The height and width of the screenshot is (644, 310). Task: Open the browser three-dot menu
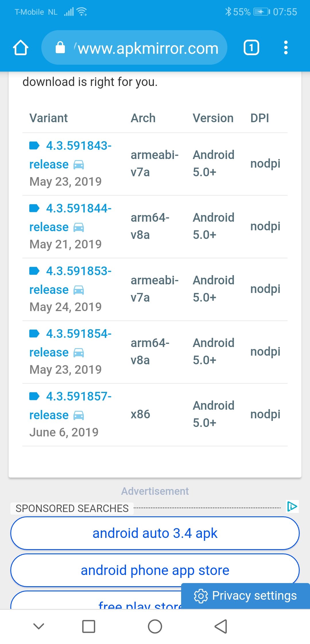click(x=286, y=47)
